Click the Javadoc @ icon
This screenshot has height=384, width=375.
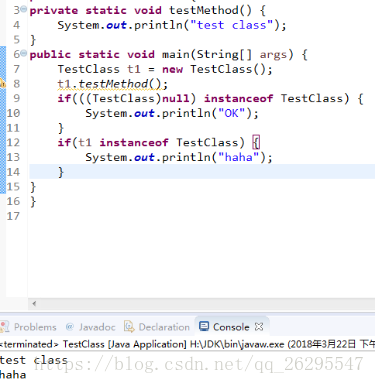point(70,327)
